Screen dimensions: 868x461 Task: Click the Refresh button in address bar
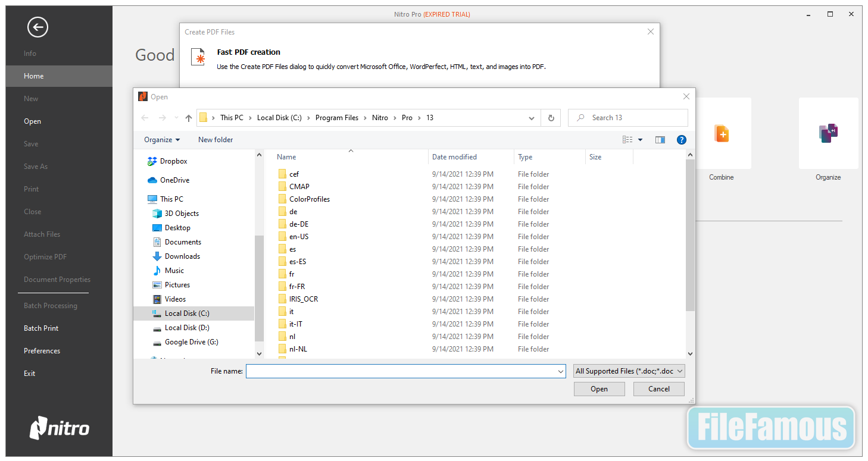pyautogui.click(x=551, y=118)
